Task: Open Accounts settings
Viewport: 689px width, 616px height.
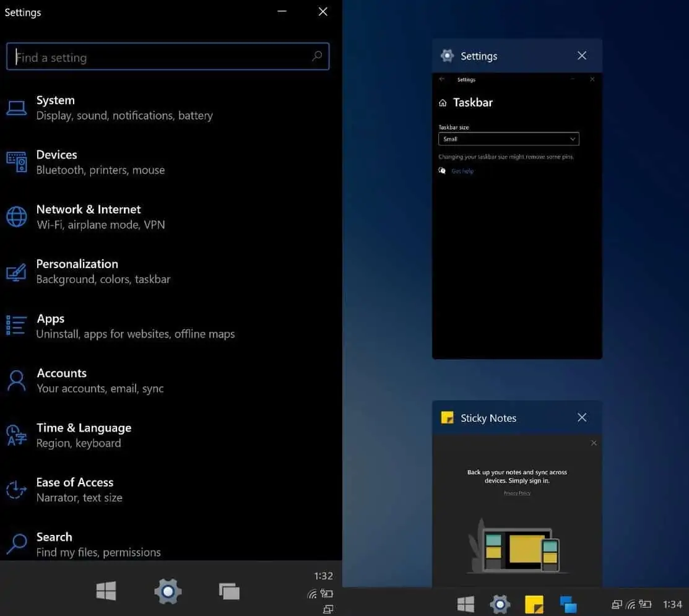Action: [100, 380]
